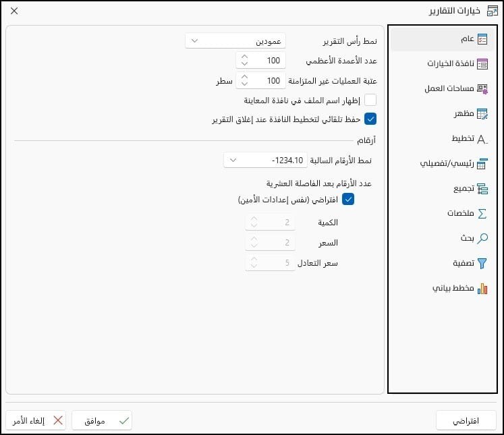
Task: Open the نمط الأرقام السالبة dropdown
Action: pyautogui.click(x=265, y=160)
